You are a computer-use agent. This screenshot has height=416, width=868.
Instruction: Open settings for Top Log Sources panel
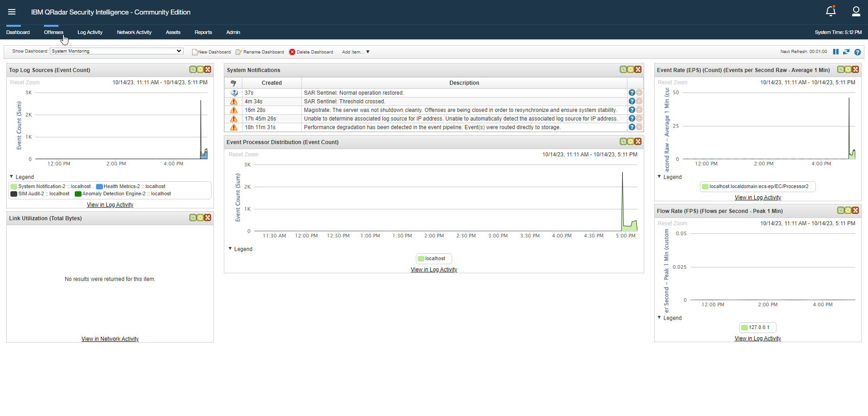coord(200,69)
